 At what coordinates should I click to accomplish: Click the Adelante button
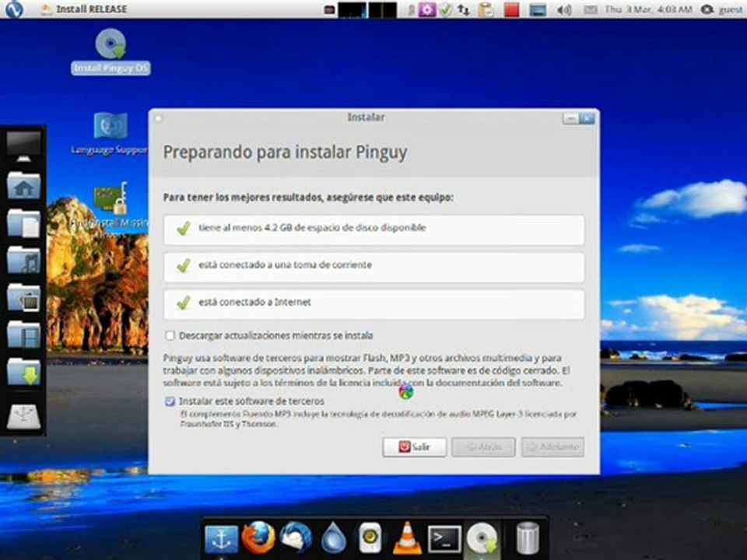552,446
